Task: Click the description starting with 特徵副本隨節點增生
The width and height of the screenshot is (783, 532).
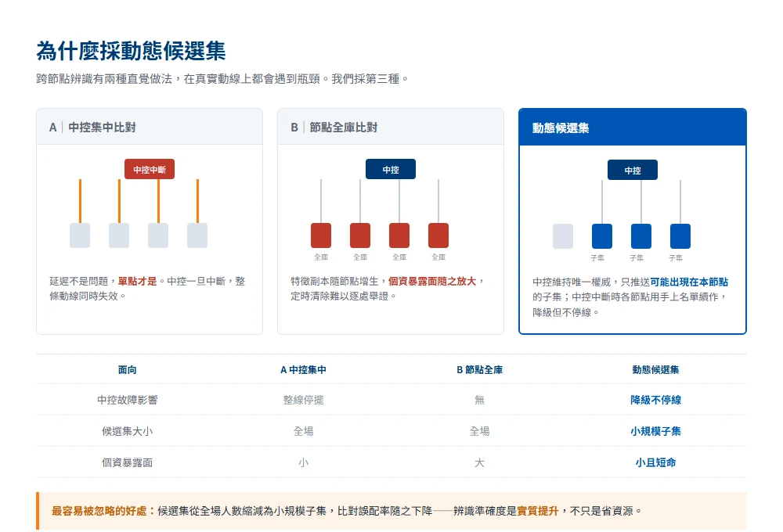Action: pyautogui.click(x=388, y=289)
